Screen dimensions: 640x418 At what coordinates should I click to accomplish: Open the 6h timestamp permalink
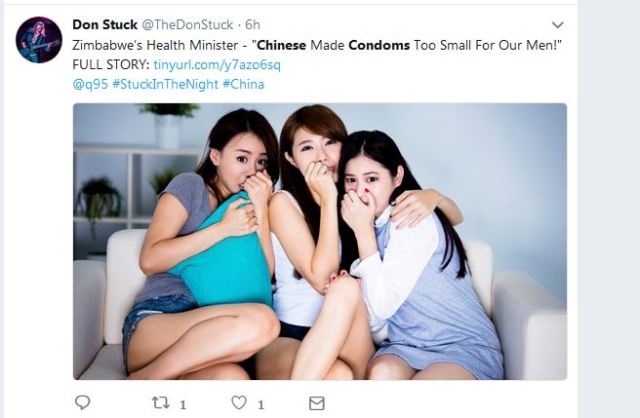pos(253,24)
